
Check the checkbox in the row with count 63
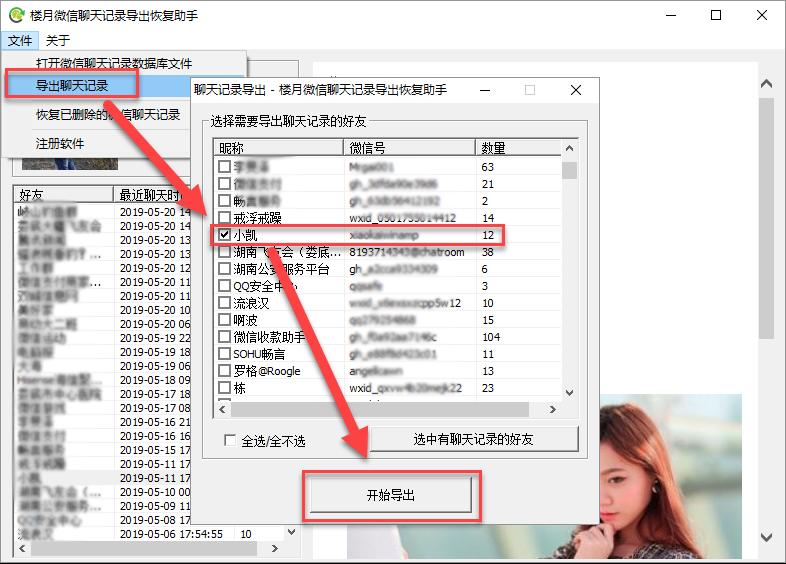[225, 166]
